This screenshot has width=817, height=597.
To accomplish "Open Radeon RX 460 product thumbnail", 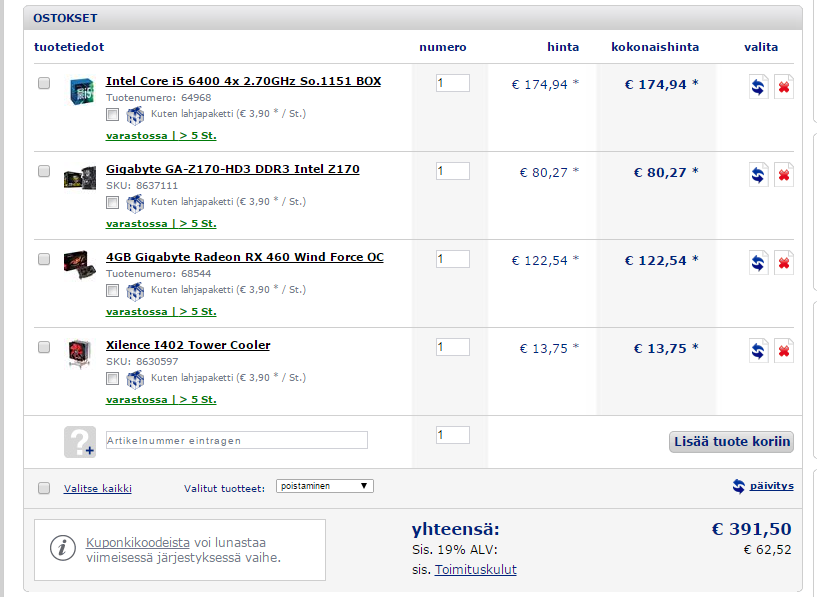I will click(x=80, y=264).
